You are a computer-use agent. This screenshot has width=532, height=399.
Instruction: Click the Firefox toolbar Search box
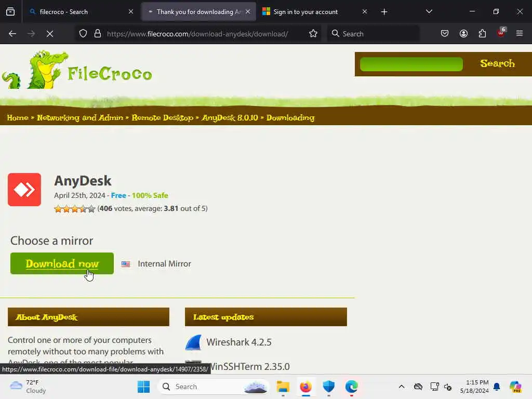373,34
